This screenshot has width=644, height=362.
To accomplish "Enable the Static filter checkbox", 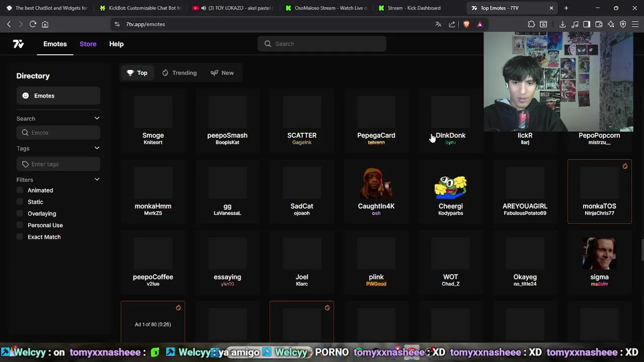I will click(x=20, y=202).
